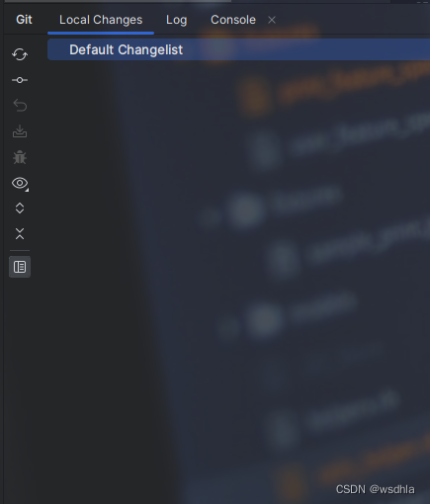The width and height of the screenshot is (430, 504).
Task: Toggle the Preview Diff panel button
Action: point(20,267)
